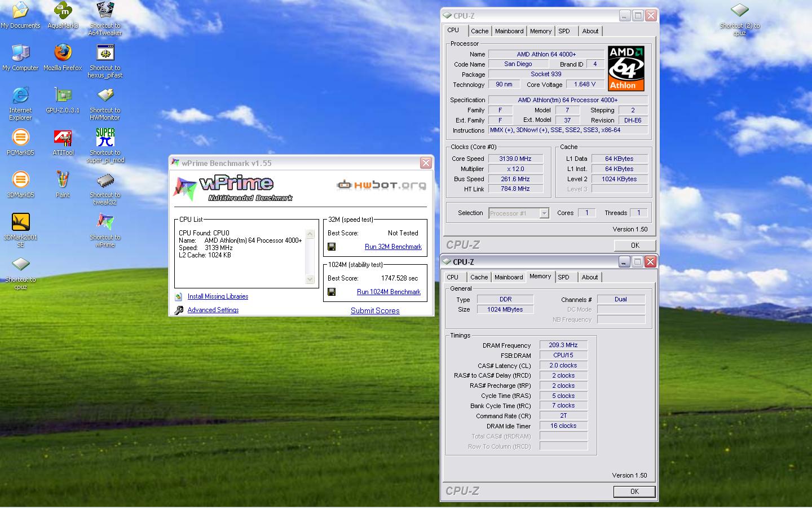Click the save icon under 1024M stability test

click(x=332, y=292)
